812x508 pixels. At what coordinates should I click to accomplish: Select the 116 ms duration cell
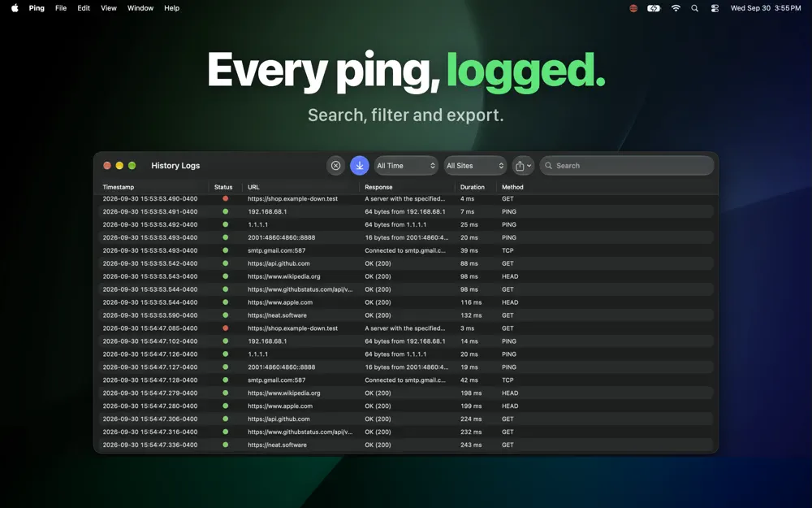(471, 302)
